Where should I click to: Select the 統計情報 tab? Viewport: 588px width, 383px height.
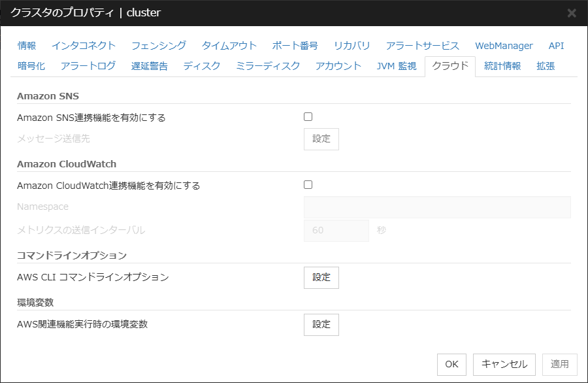click(502, 66)
